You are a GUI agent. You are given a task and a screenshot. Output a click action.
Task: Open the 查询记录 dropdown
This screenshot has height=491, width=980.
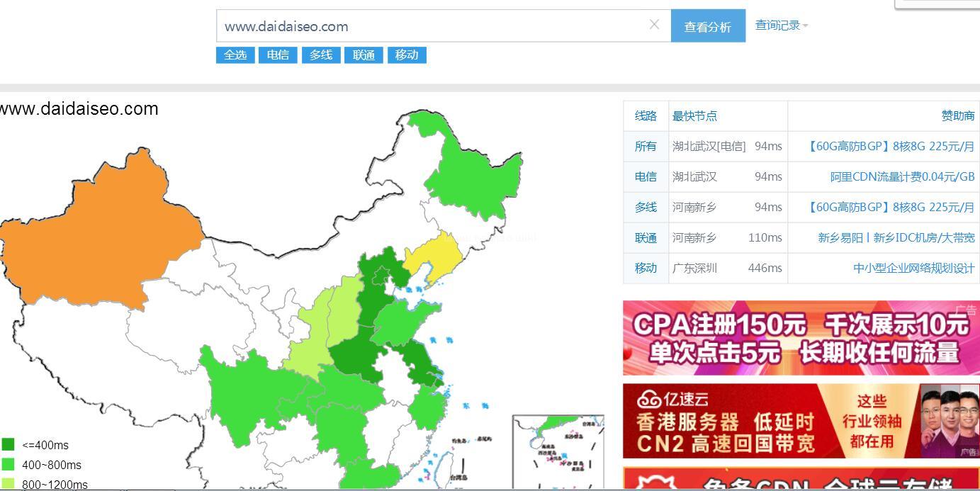[781, 26]
